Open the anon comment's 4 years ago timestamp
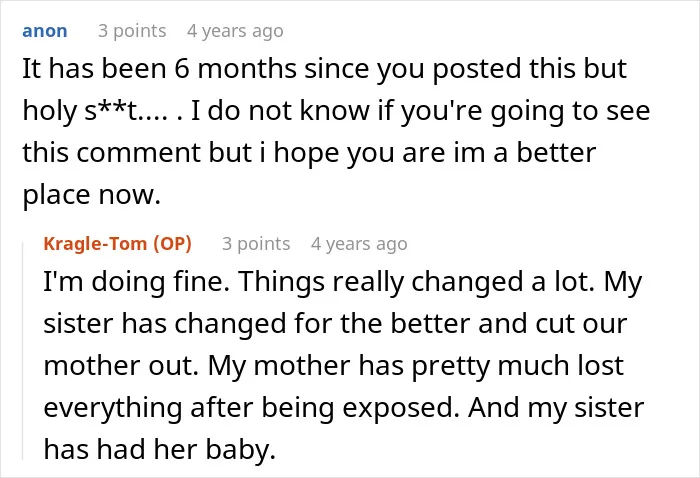700x478 pixels. 235,31
